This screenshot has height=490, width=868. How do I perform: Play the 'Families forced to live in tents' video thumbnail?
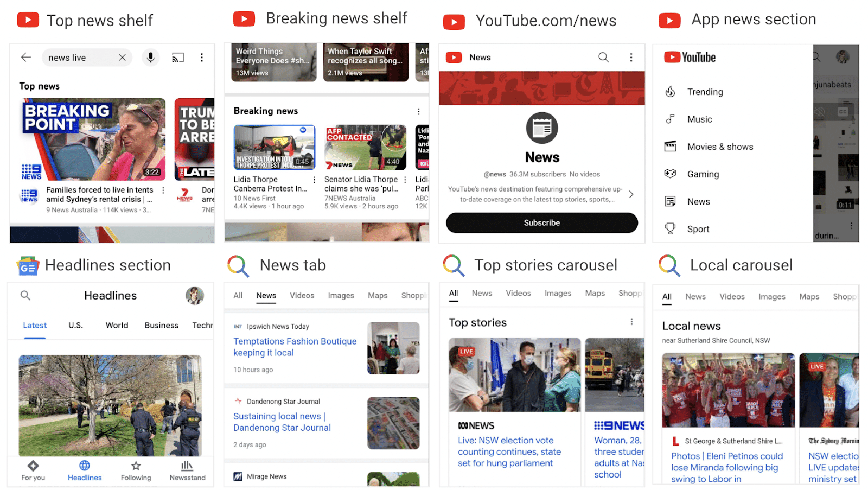[93, 139]
